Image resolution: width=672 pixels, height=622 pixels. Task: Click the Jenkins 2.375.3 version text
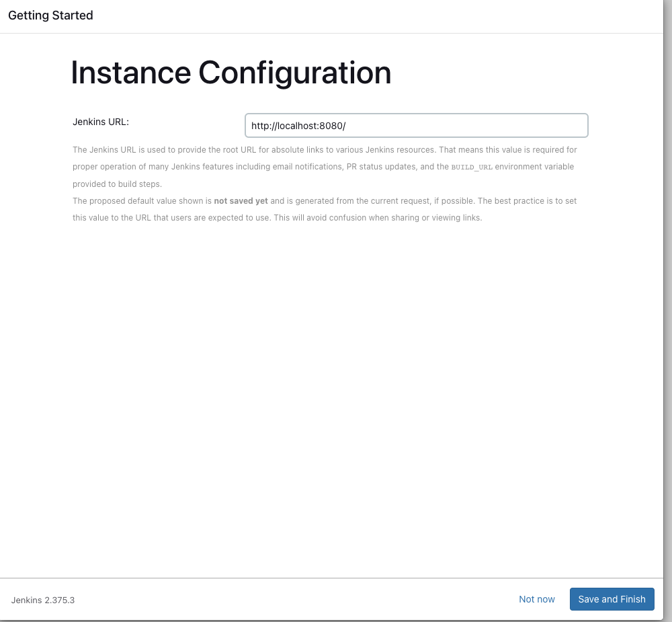(43, 600)
